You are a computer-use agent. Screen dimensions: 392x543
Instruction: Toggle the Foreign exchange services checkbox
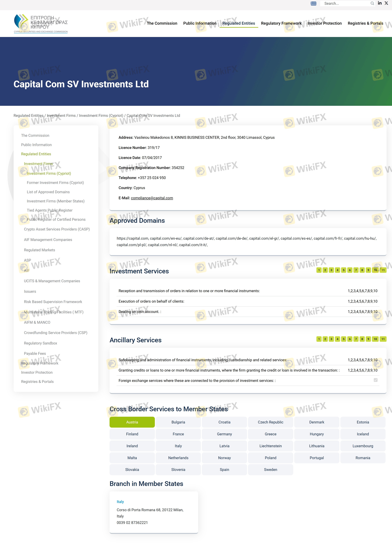pos(376,380)
